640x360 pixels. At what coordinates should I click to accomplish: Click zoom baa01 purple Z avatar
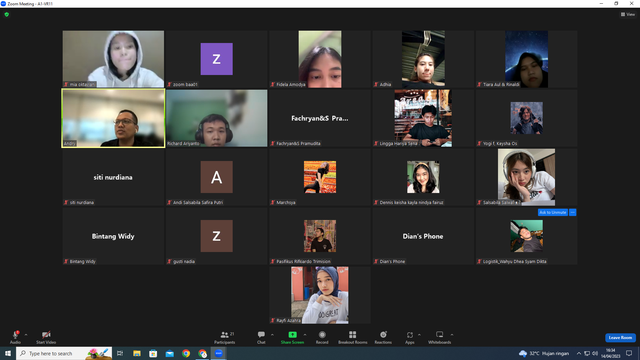[x=217, y=59]
